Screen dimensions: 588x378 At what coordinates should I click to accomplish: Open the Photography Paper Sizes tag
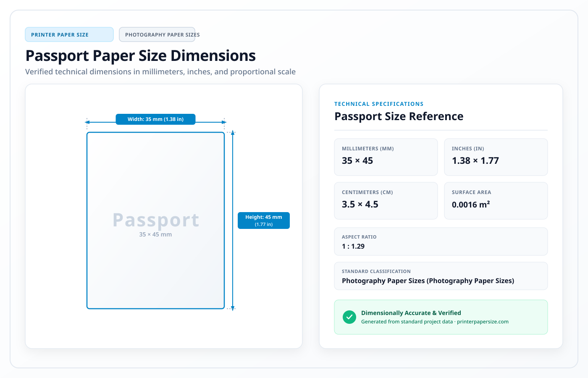point(157,34)
